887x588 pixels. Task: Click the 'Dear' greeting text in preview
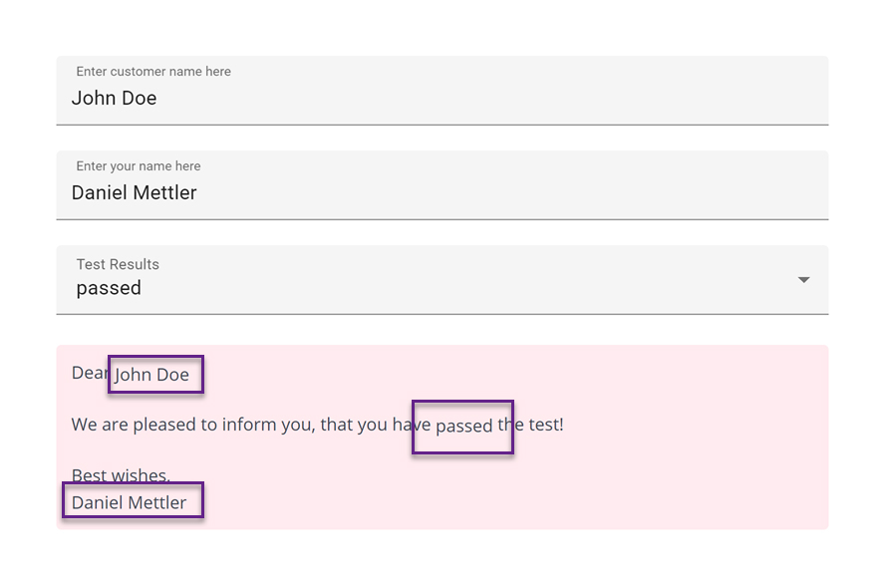pyautogui.click(x=86, y=373)
